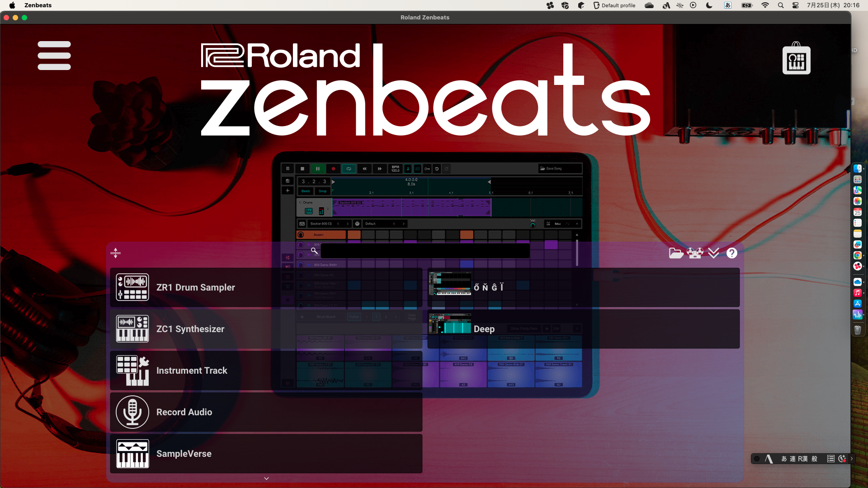868x488 pixels.
Task: Click the OneDrive cloud menu bar icon
Action: (649, 5)
